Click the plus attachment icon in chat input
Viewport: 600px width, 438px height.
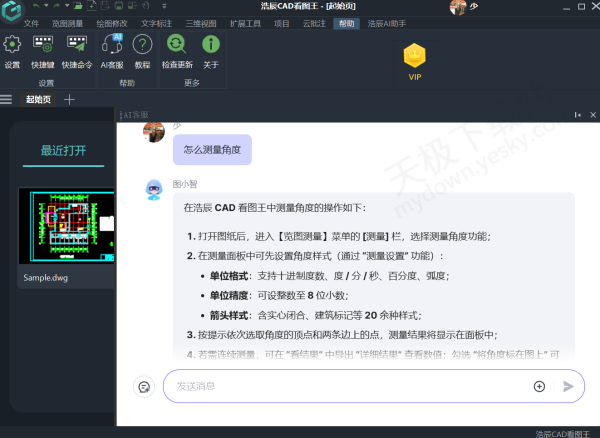(539, 386)
